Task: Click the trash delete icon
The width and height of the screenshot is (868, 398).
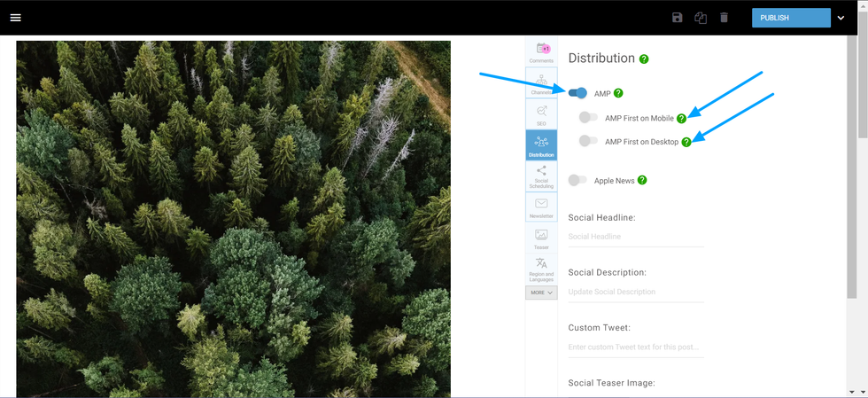Action: pyautogui.click(x=724, y=18)
